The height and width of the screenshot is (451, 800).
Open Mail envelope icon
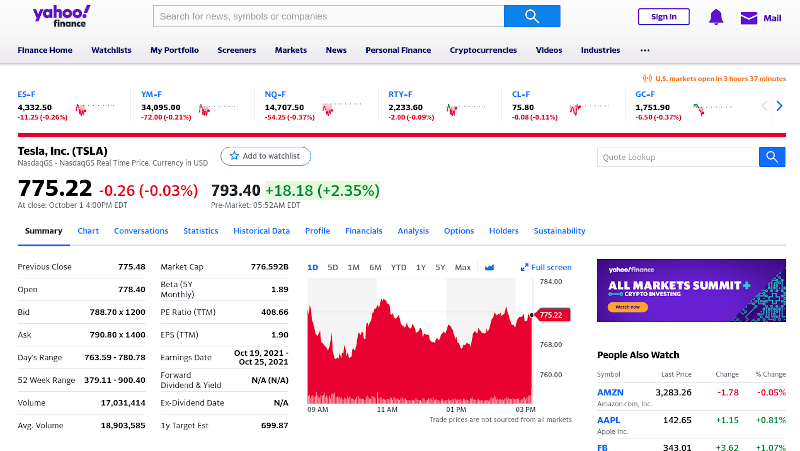pyautogui.click(x=748, y=18)
